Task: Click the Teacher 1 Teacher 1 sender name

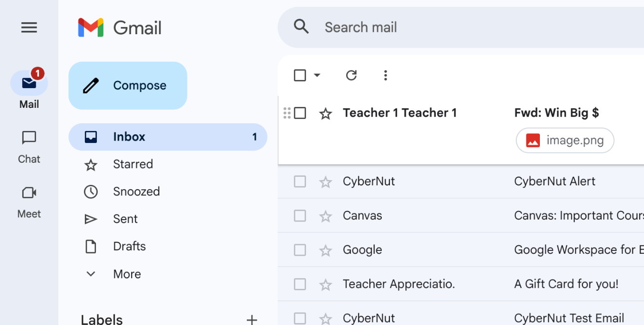Action: pos(400,113)
